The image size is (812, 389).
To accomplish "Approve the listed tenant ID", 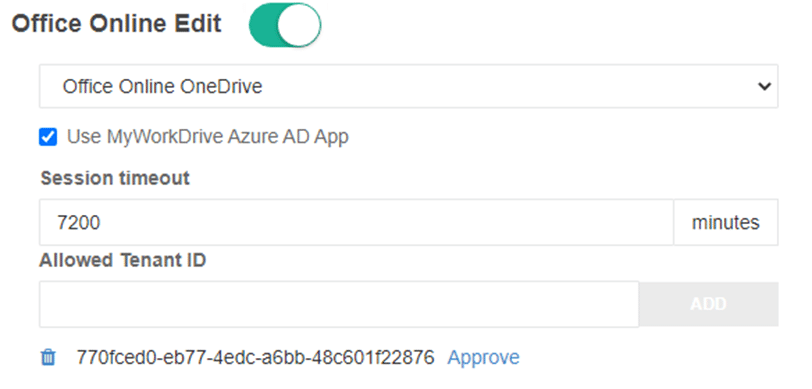I will 483,357.
